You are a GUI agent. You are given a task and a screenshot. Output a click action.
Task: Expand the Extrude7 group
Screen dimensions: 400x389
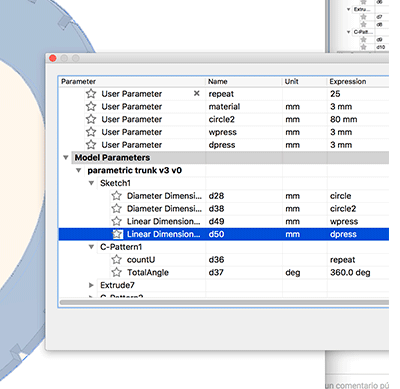coord(91,285)
